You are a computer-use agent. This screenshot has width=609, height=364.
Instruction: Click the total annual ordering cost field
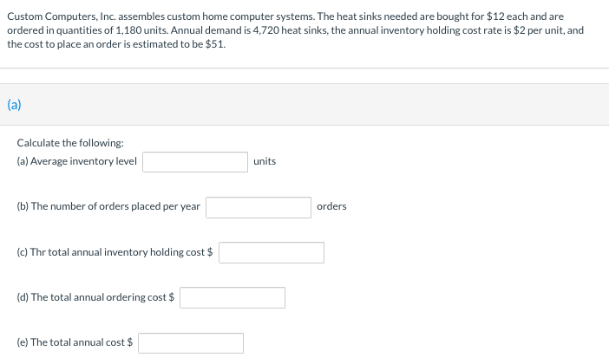[232, 298]
